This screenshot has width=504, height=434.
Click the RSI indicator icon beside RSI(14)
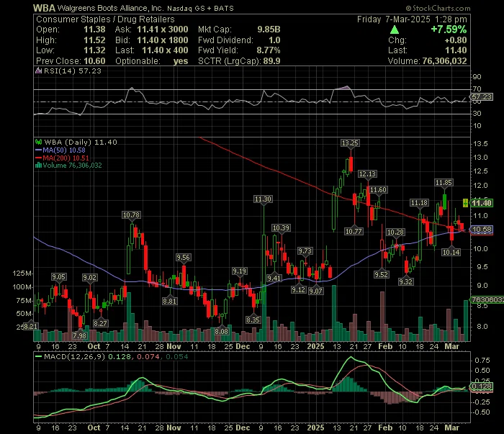[38, 71]
